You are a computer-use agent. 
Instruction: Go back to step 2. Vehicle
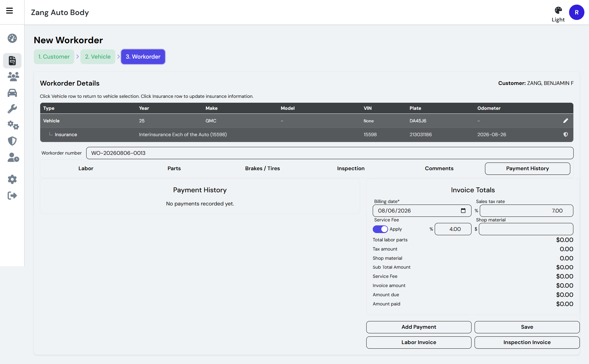point(98,57)
